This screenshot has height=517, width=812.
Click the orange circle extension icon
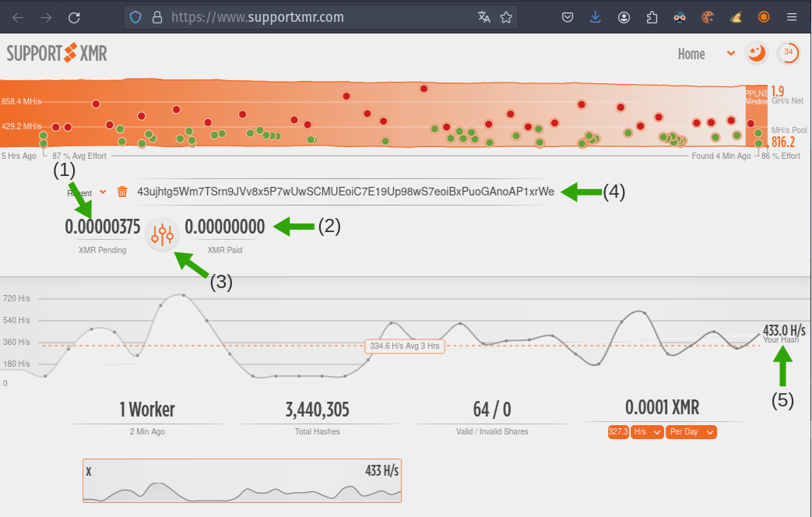click(764, 17)
